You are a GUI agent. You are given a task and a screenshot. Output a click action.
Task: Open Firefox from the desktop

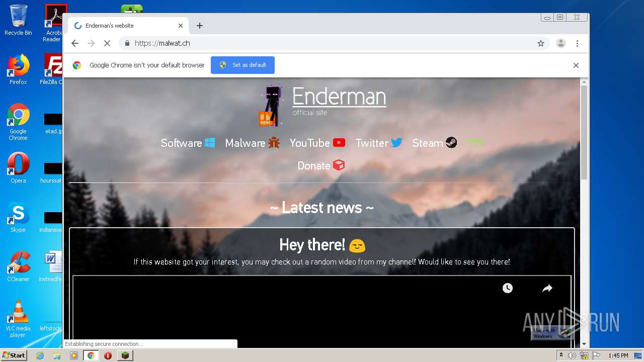(18, 69)
